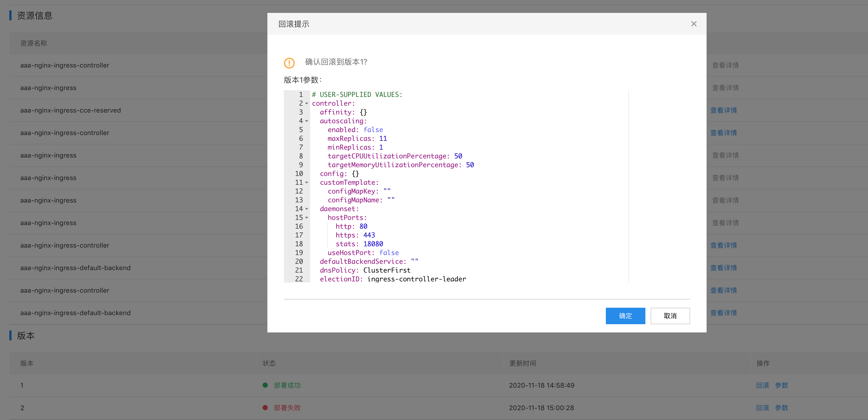Click the 'configMapKey' line
The height and width of the screenshot is (420, 868).
point(359,191)
